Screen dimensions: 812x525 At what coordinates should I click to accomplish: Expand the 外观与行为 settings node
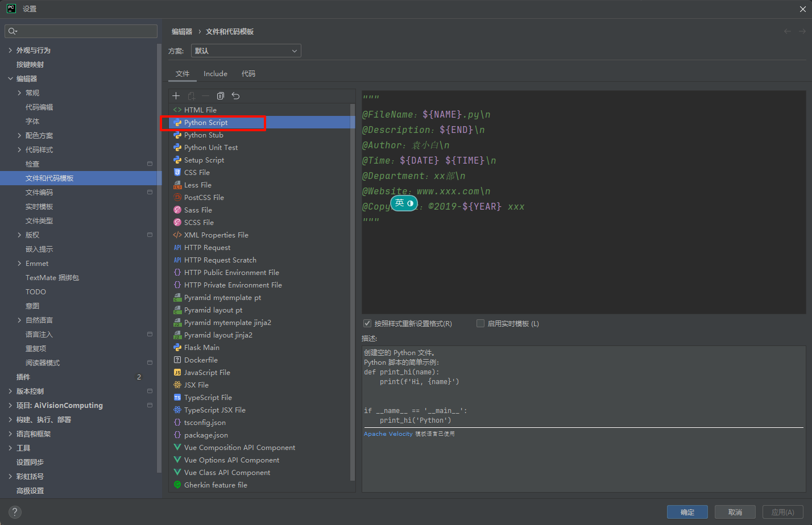10,51
